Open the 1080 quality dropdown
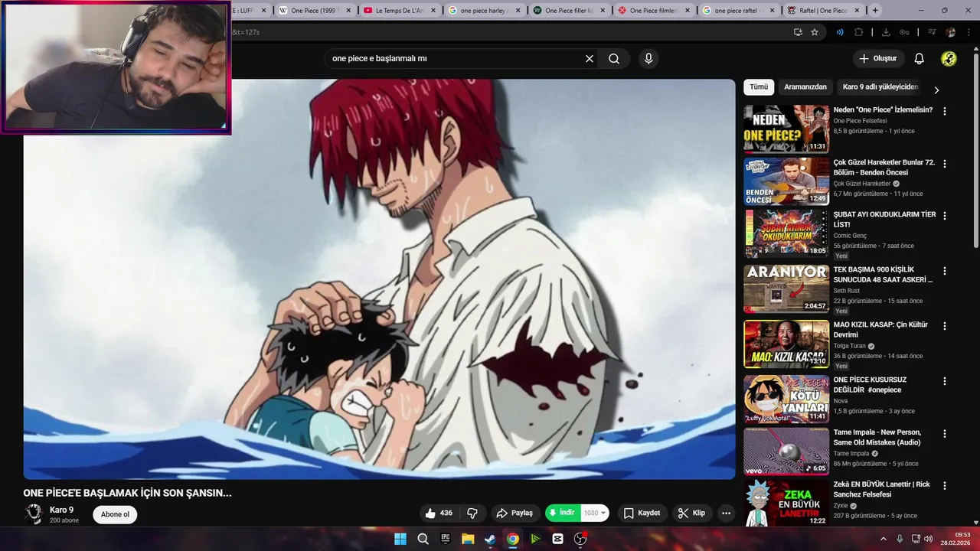This screenshot has width=980, height=551. click(x=595, y=513)
